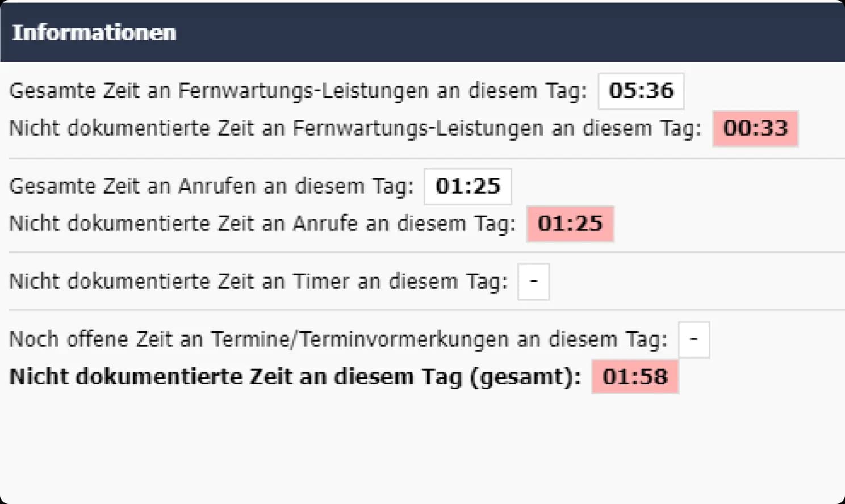Click the dash field next to Timer row
Viewport: 845px width, 504px height.
533,281
